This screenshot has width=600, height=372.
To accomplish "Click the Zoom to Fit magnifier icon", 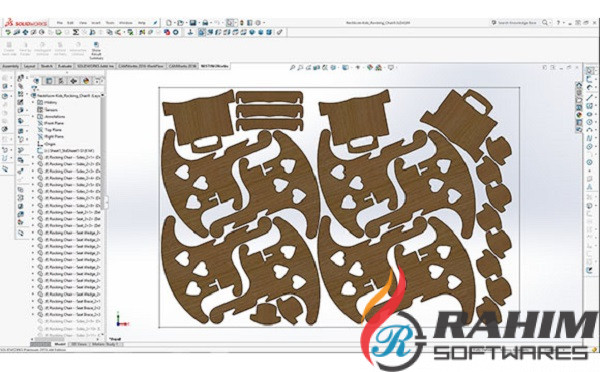I will click(x=292, y=67).
